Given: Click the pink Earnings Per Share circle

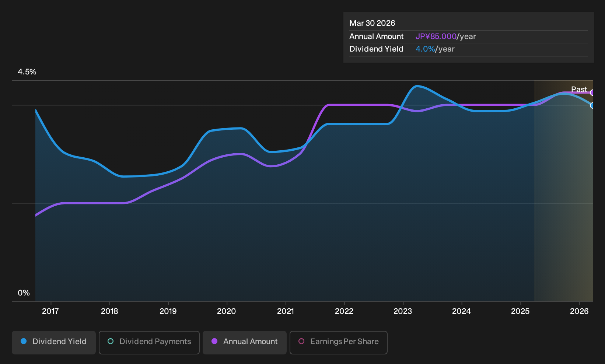Looking at the screenshot, I should click(301, 341).
